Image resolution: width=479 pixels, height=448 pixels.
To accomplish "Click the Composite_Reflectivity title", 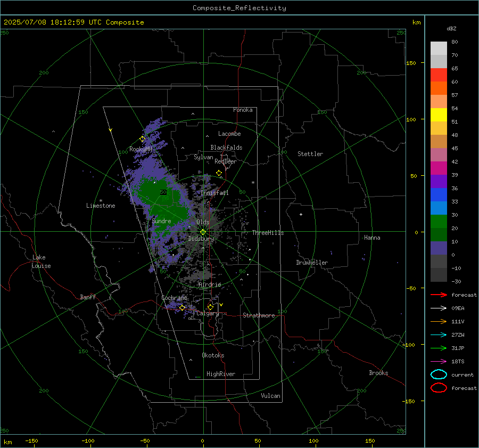I will click(x=240, y=8).
